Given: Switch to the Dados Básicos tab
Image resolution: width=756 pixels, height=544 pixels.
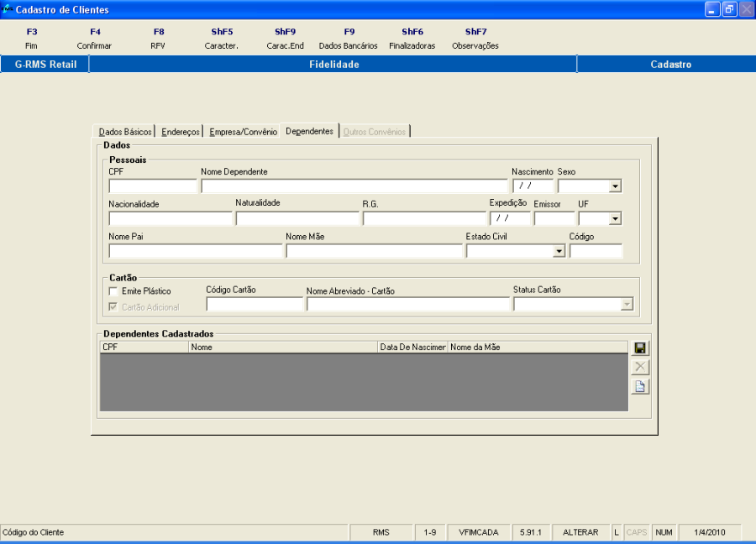Looking at the screenshot, I should click(x=125, y=132).
